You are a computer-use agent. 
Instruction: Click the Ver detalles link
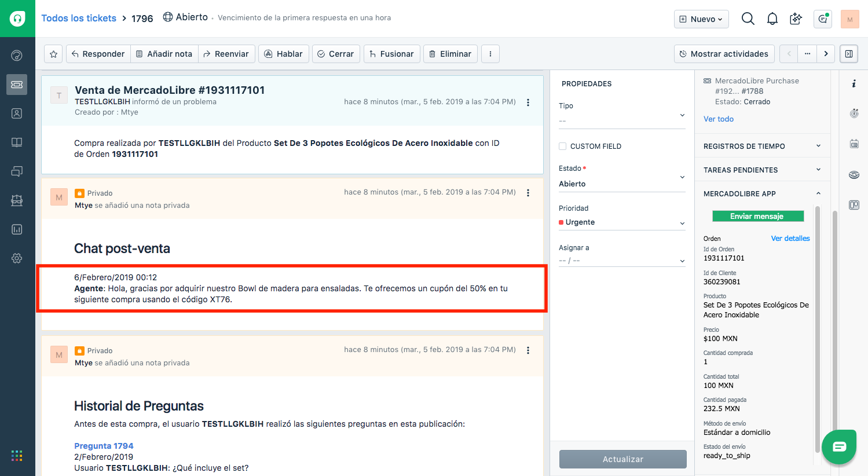(790, 239)
